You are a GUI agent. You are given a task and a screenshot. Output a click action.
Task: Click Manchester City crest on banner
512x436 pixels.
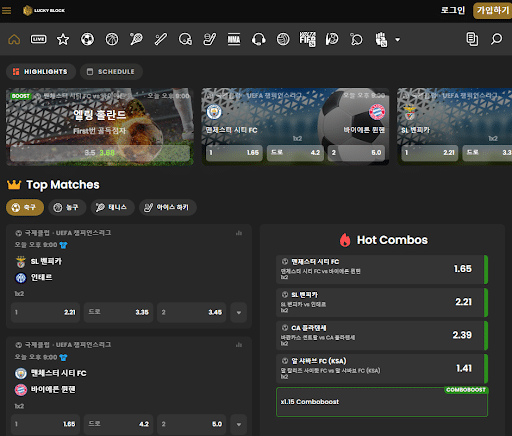(x=214, y=112)
